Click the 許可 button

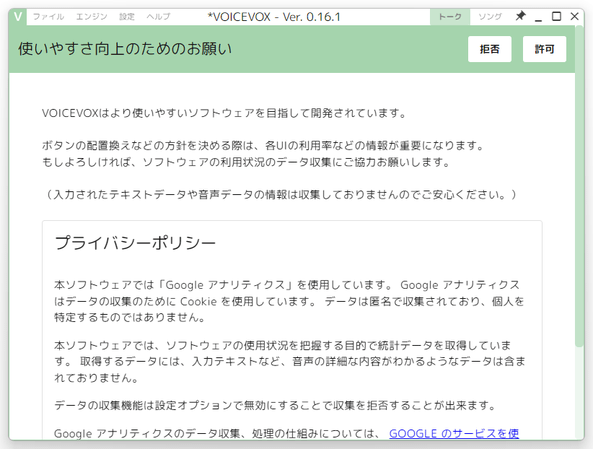tap(545, 49)
